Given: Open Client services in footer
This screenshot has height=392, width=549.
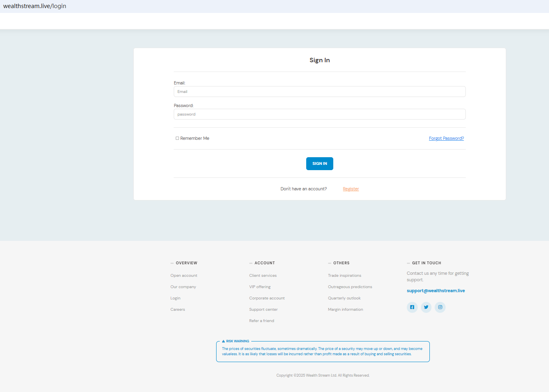Looking at the screenshot, I should [x=263, y=276].
